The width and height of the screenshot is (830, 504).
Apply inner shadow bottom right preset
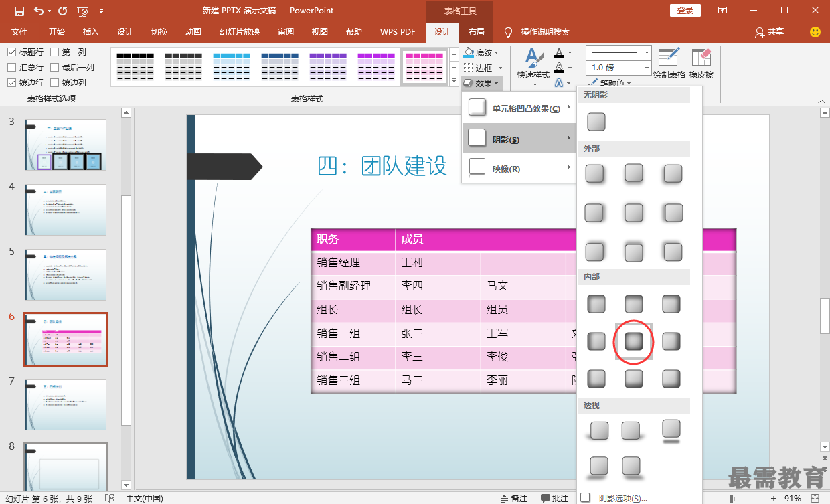coord(671,379)
